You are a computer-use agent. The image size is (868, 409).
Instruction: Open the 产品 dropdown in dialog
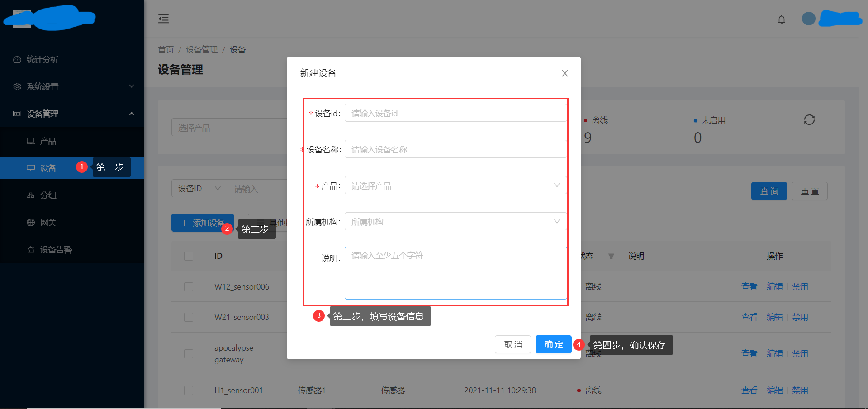(x=455, y=185)
